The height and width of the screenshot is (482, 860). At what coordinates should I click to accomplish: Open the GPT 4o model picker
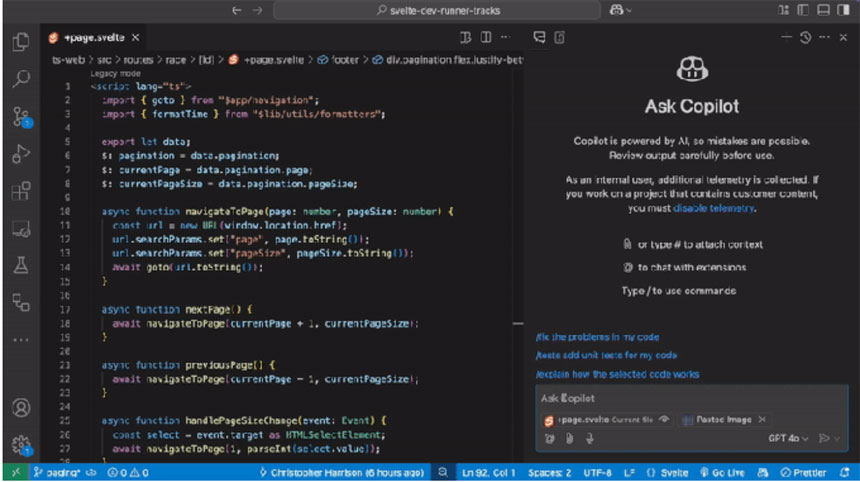788,438
